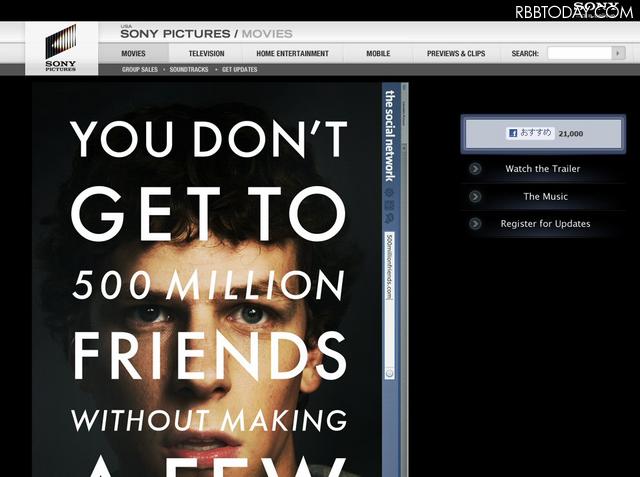Click the SONY PICTURES header text
Viewport: 640px width, 477px height.
pos(176,33)
